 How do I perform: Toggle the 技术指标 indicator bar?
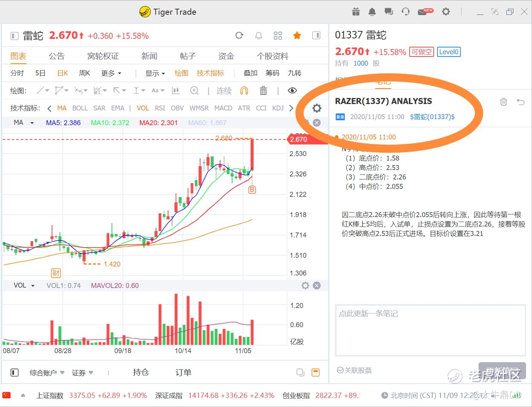tap(210, 73)
